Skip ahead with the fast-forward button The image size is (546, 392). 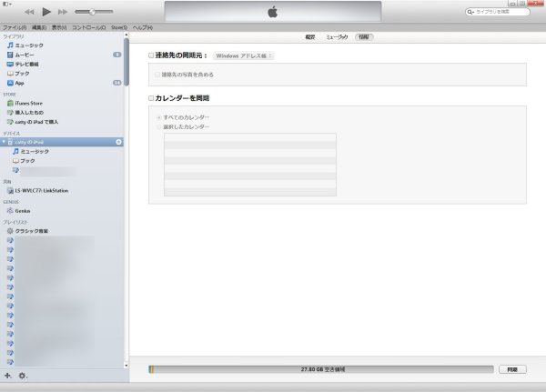pos(63,12)
